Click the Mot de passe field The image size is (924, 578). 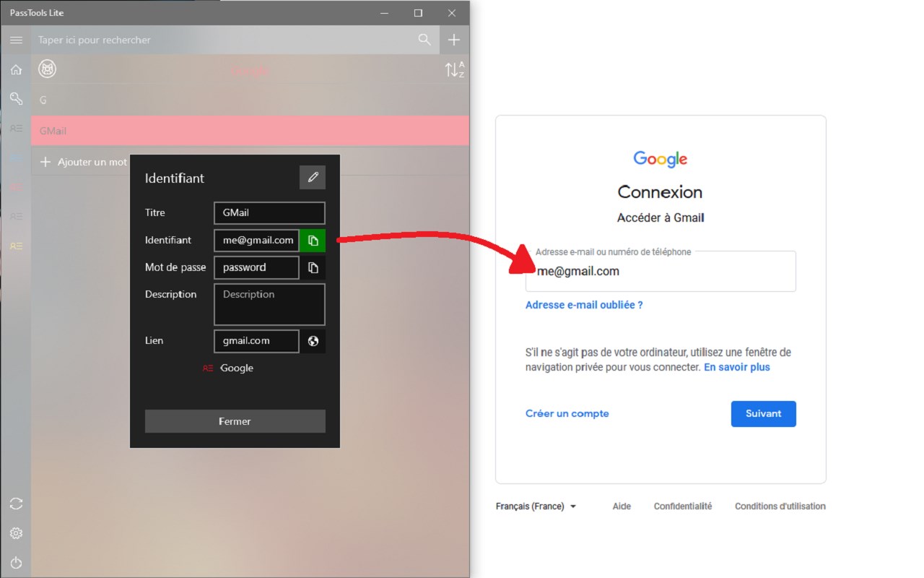256,267
